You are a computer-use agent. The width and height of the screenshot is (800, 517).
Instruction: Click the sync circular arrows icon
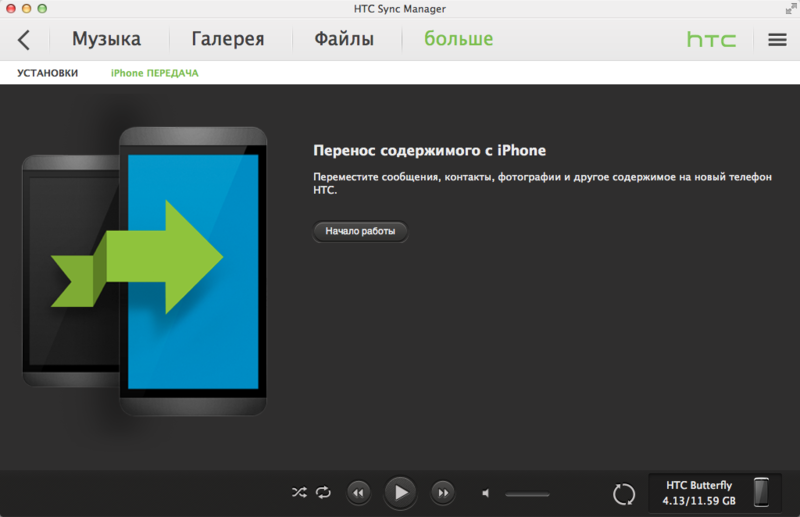pos(624,494)
